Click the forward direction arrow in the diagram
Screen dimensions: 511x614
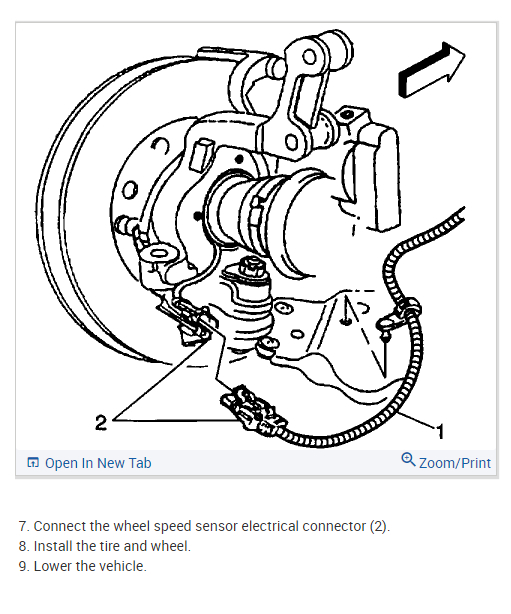[432, 70]
